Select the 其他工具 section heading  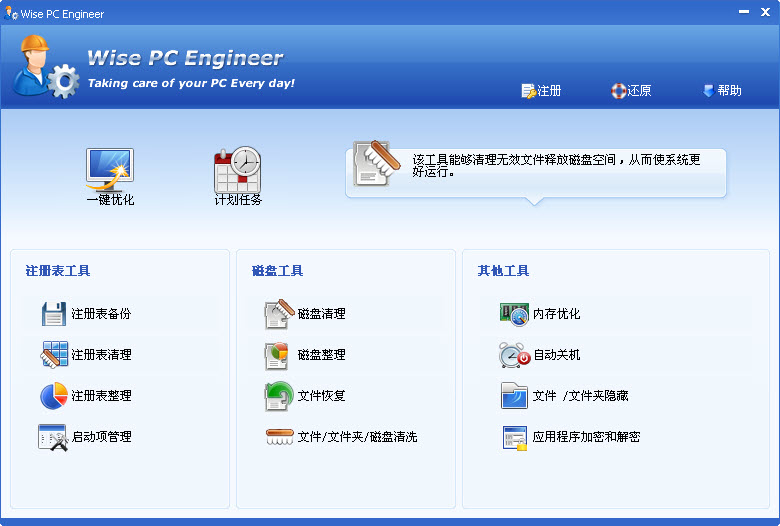(503, 271)
